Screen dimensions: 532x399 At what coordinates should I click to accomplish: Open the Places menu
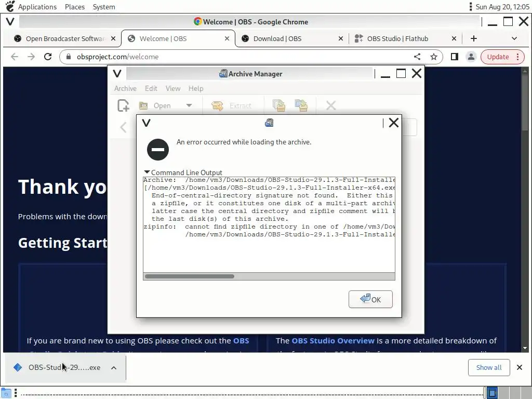pyautogui.click(x=75, y=7)
